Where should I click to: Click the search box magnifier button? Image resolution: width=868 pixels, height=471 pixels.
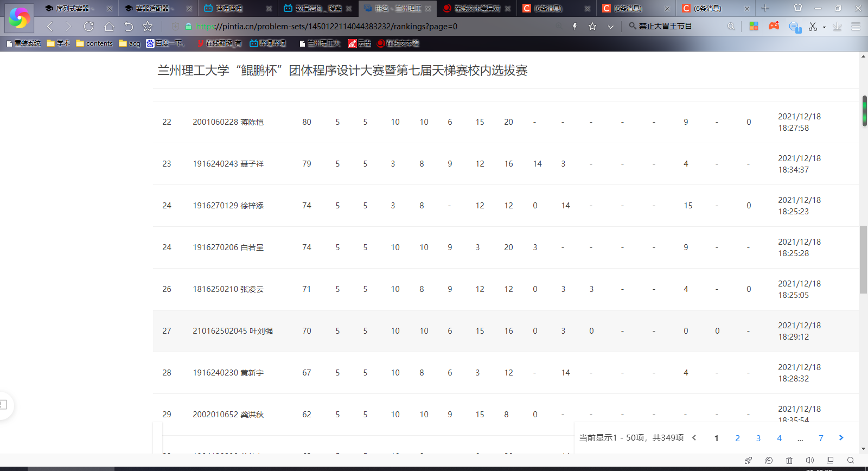click(731, 26)
